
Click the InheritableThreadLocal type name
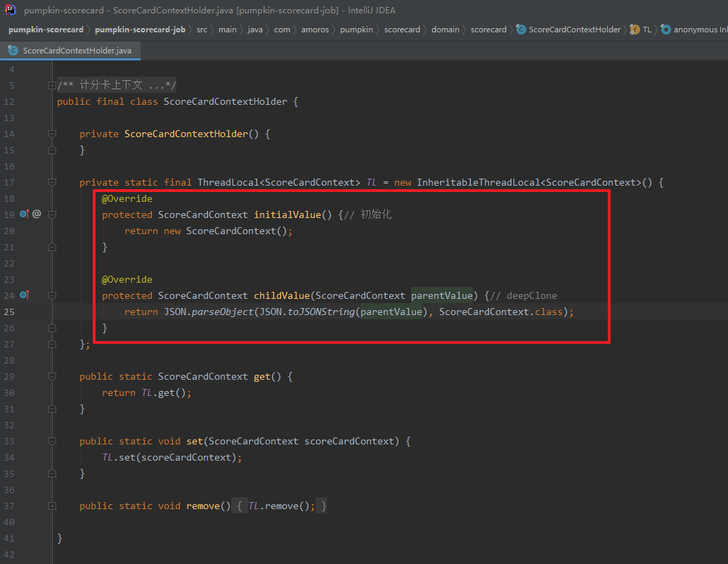pos(479,182)
